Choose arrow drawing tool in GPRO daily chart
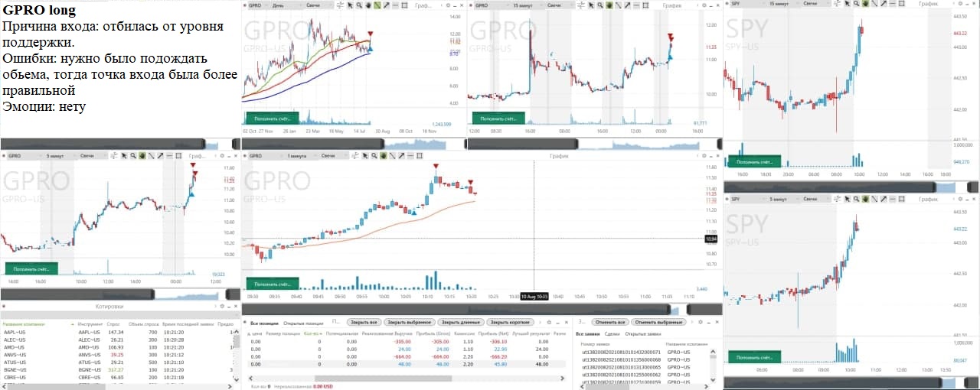Screen dimensions: 980x390 (386, 5)
